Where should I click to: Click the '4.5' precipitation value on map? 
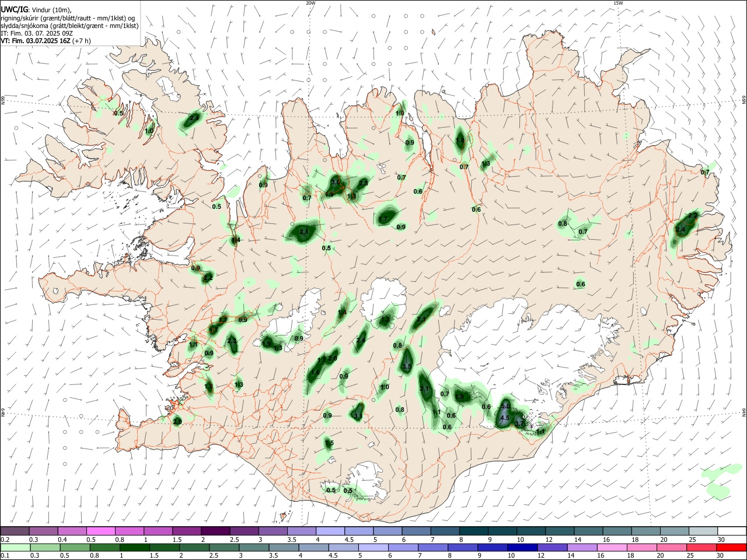point(505,418)
